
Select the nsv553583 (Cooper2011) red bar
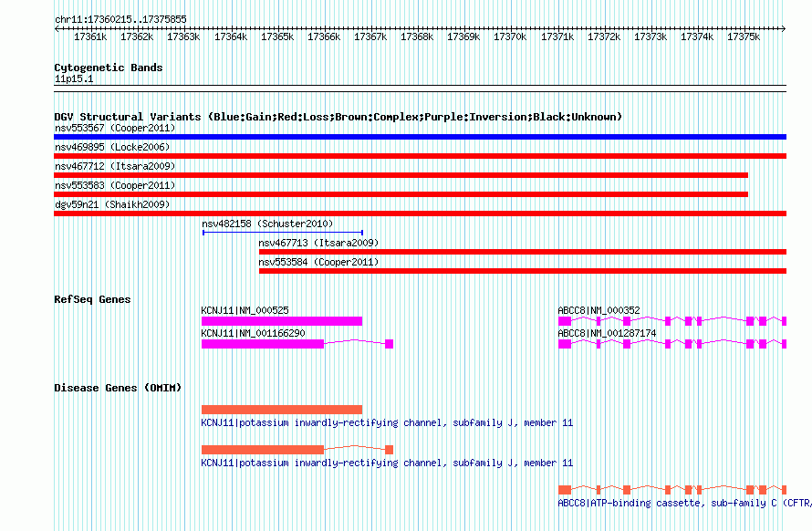coord(401,194)
